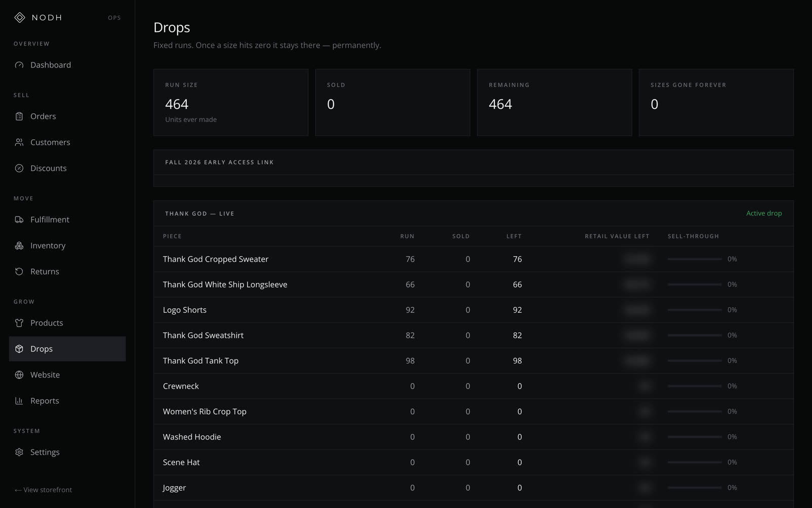Click the Customers people icon

point(19,142)
